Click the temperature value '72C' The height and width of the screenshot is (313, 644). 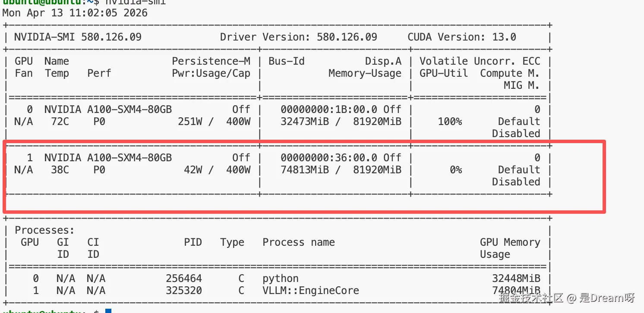60,122
